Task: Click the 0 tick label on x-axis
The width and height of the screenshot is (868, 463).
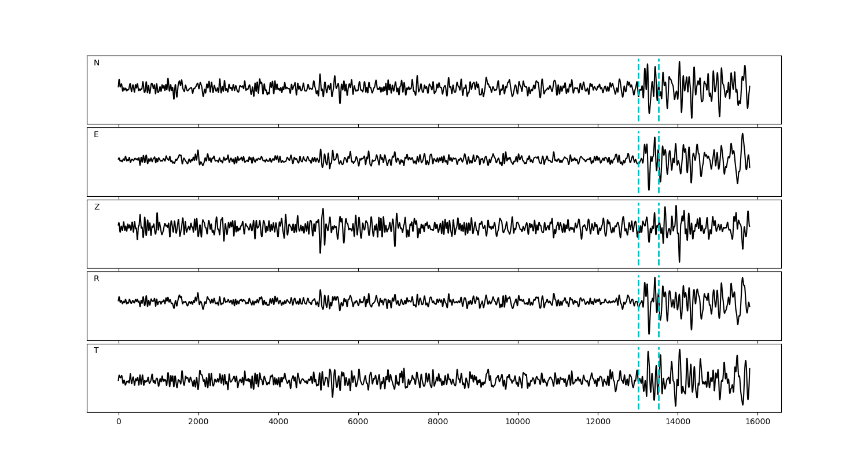Action: (119, 422)
